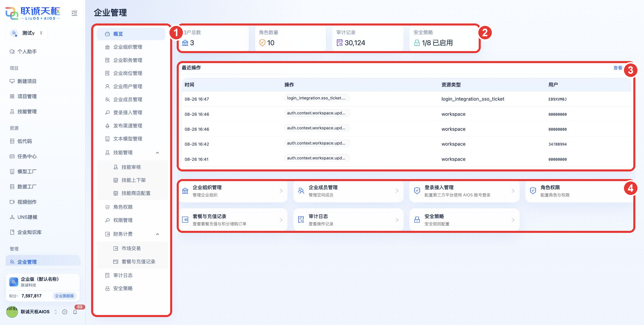This screenshot has height=325, width=644.
Task: Click the 低代码 icon in main navigation
Action: click(x=12, y=141)
